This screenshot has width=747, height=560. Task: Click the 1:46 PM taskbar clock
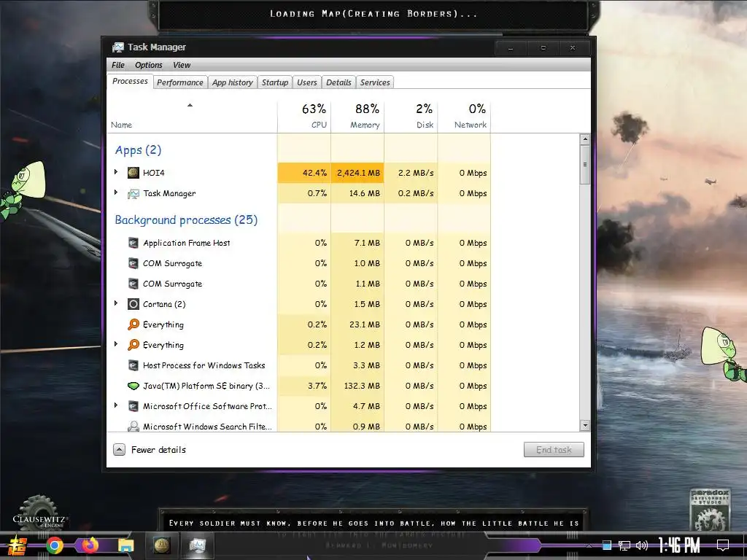click(x=679, y=545)
